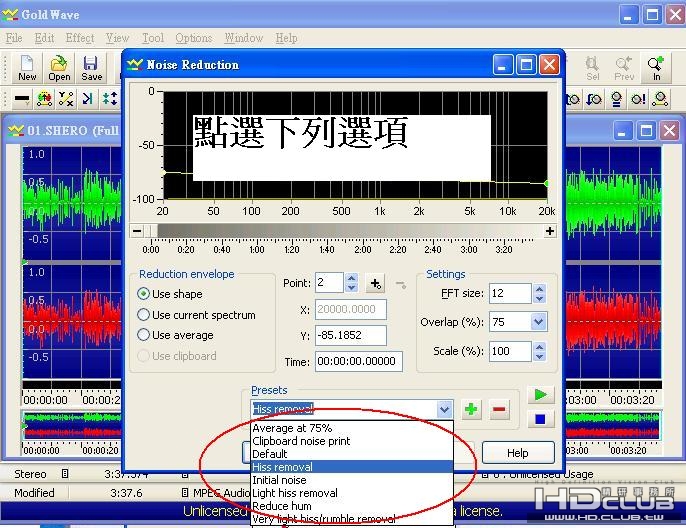Screen dimensions: 686x528
Task: Remove preset with red minus icon
Action: click(500, 409)
